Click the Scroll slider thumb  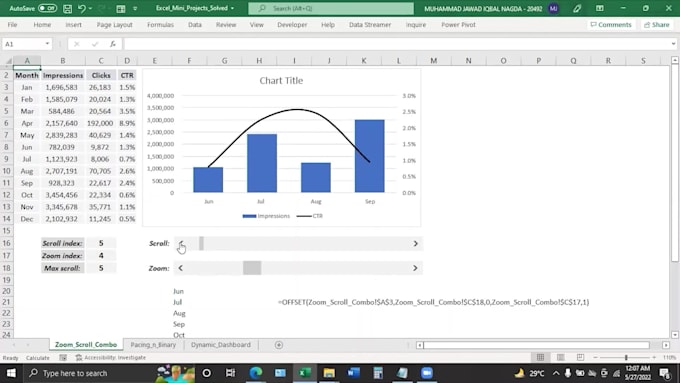coord(201,244)
